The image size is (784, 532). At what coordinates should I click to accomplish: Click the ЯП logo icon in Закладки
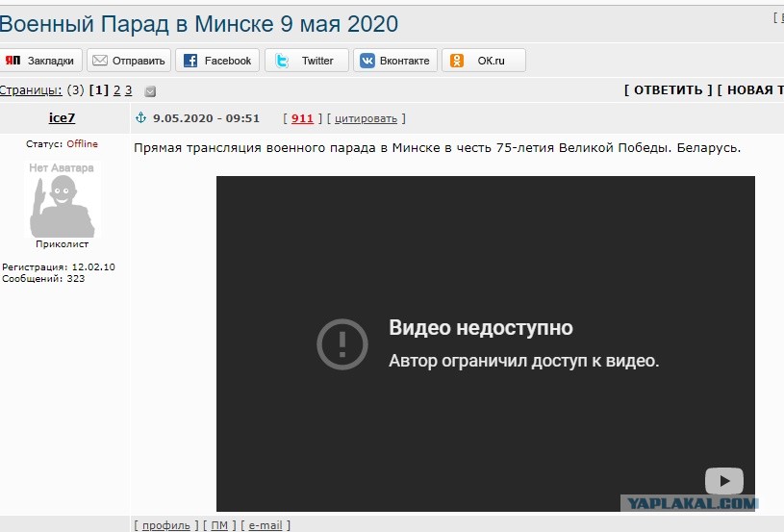point(13,60)
